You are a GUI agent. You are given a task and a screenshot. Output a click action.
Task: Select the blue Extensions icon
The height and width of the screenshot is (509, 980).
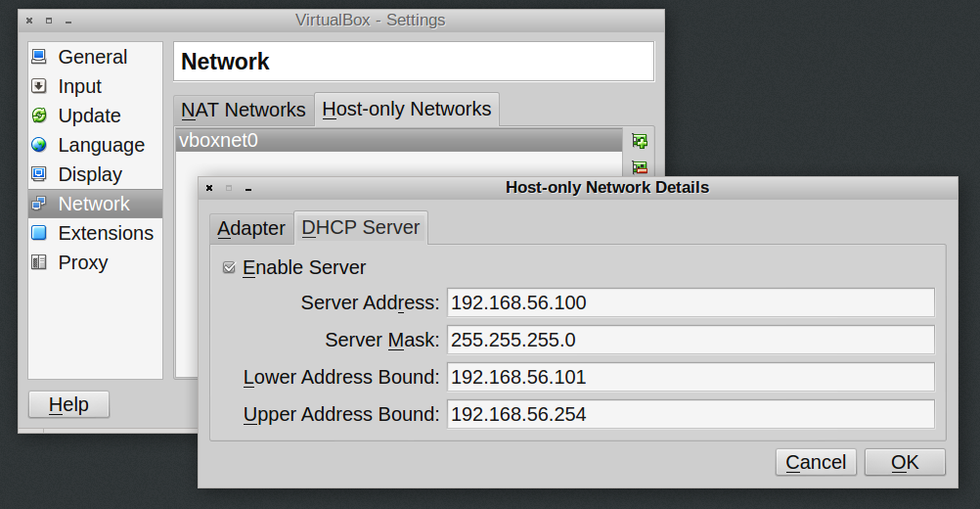click(39, 233)
